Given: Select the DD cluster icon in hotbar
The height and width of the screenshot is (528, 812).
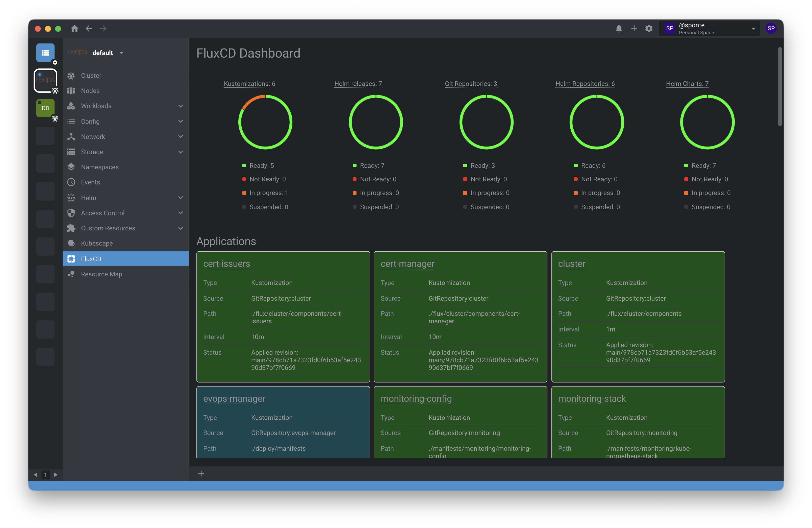Looking at the screenshot, I should (x=45, y=108).
